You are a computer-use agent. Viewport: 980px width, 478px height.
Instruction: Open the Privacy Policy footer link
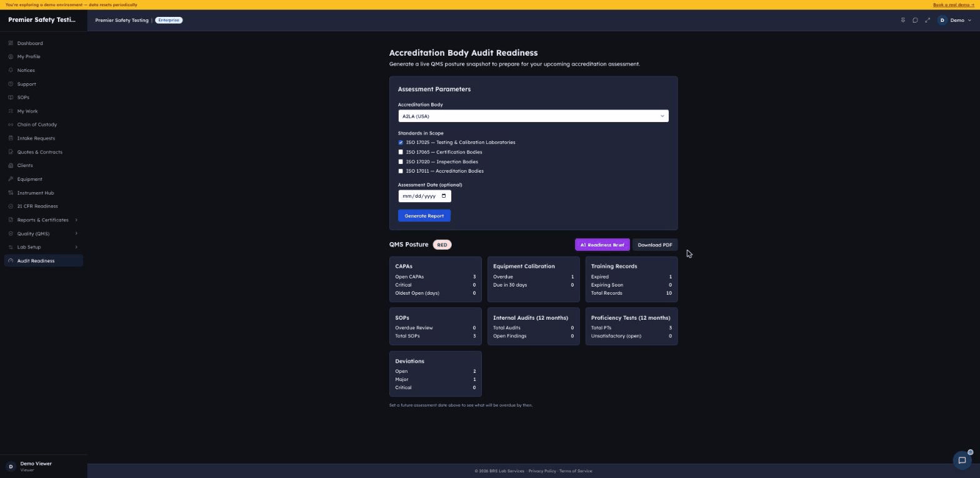542,471
